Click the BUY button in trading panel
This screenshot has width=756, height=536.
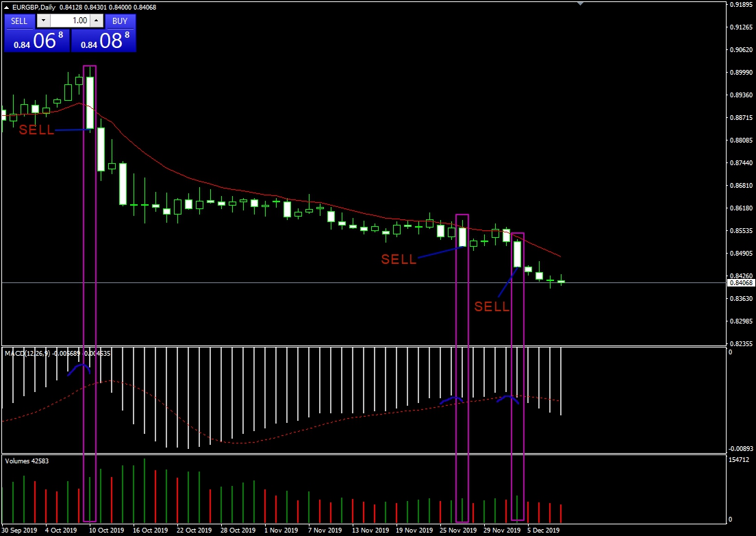(120, 21)
